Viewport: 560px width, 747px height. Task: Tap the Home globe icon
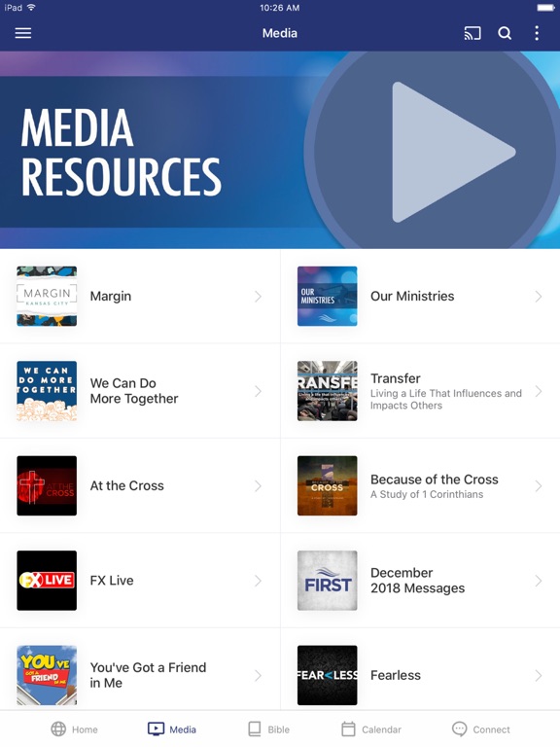point(58,729)
